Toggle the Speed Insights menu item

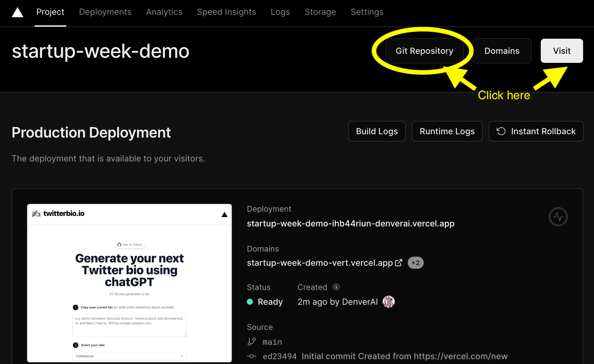click(x=227, y=12)
